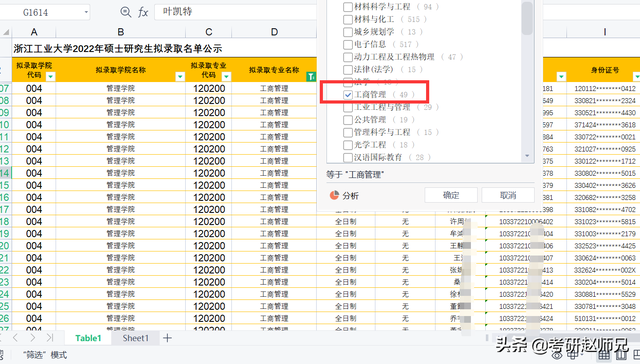Select column B header
640x364 pixels.
120,32
